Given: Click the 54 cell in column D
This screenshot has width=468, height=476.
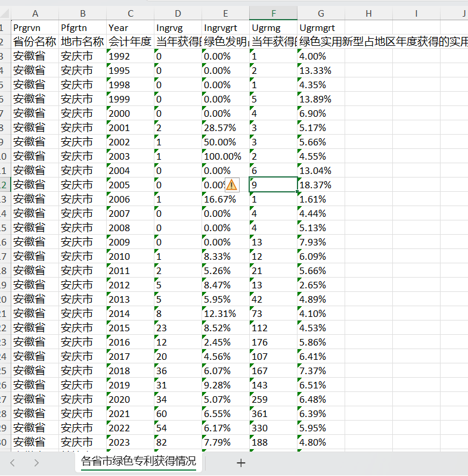Looking at the screenshot, I should click(178, 428).
